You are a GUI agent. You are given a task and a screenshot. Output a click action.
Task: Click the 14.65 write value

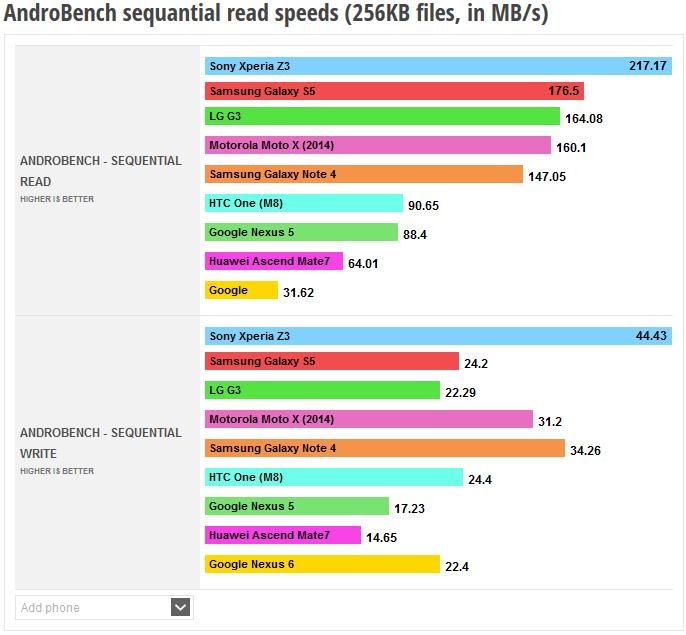coord(382,537)
